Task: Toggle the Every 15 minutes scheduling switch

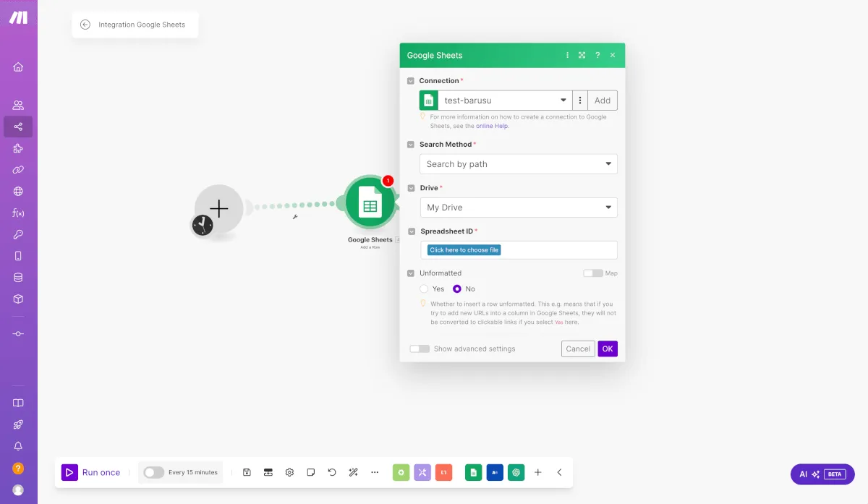Action: click(x=153, y=472)
